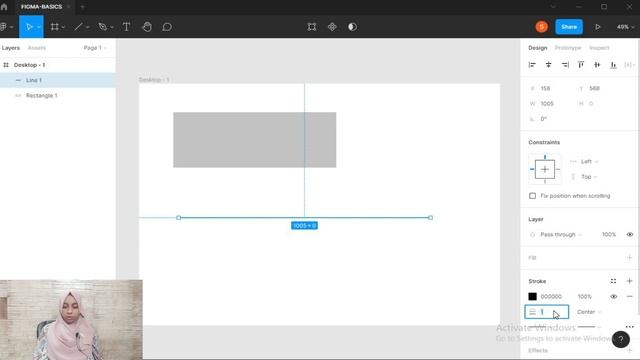
Task: Select Line 1 layer
Action: 58,80
